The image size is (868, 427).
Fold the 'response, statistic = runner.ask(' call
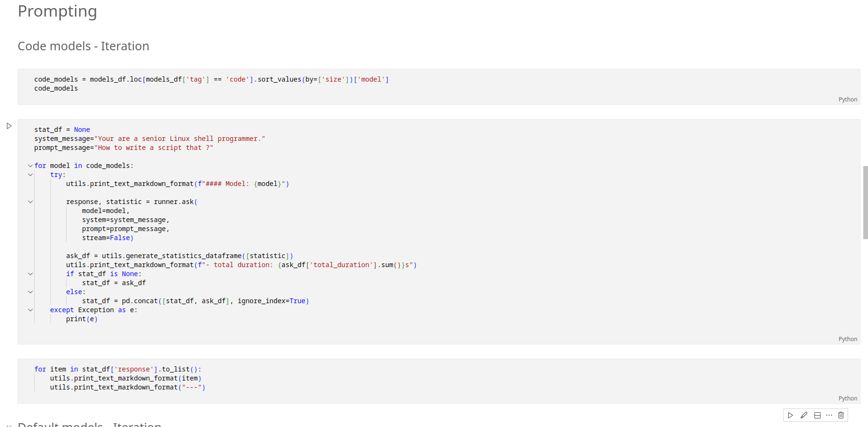point(30,202)
